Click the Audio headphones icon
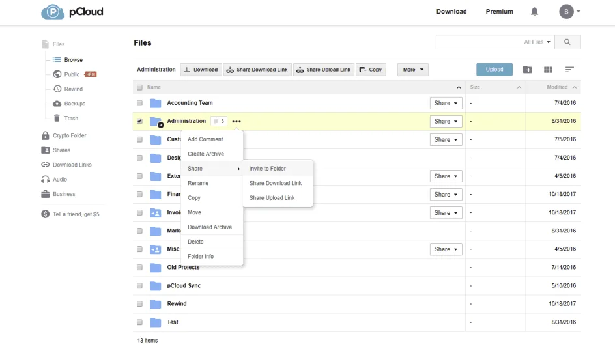The image size is (615, 364). point(46,180)
